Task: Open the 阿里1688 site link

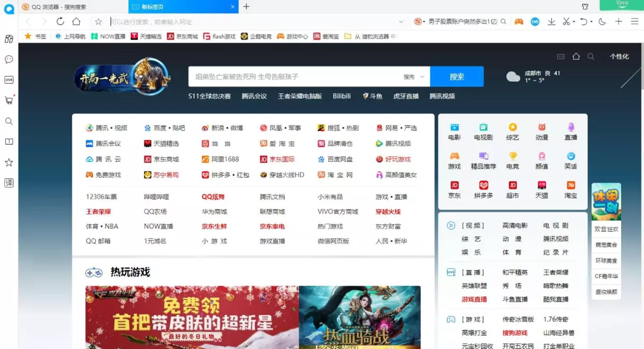Action: pyautogui.click(x=220, y=159)
